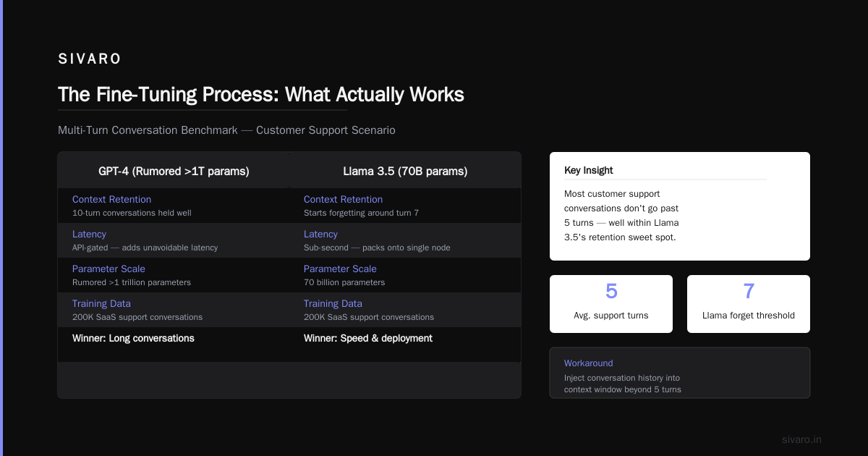Select the title 'The Fine-Tuning Process: What Actually Works'

pos(261,95)
